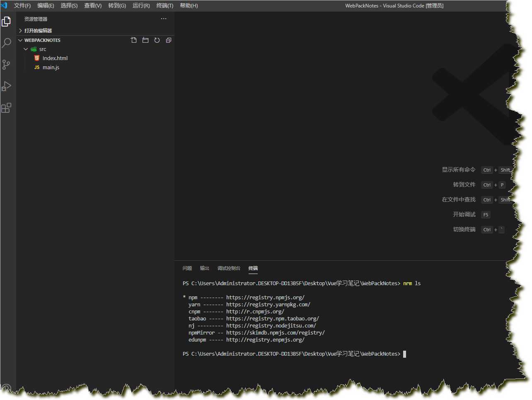Collapse the src folder chevron
Viewport: 532px width, 400px height.
26,49
